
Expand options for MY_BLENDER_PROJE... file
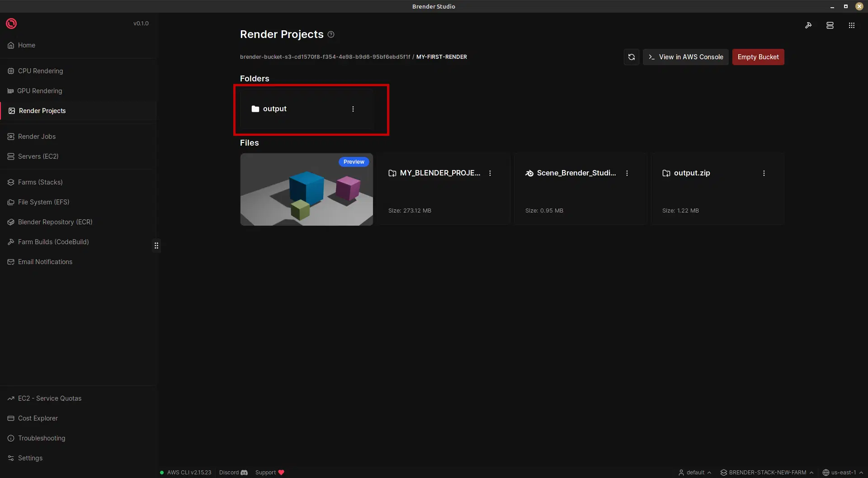click(x=490, y=173)
